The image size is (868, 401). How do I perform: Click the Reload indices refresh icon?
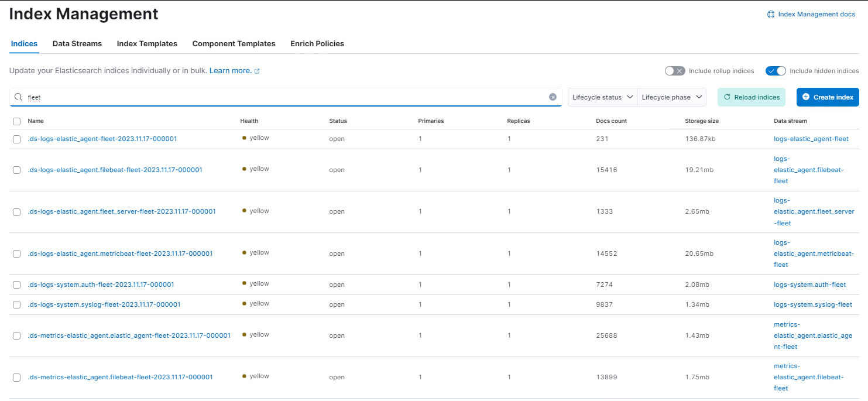(728, 97)
